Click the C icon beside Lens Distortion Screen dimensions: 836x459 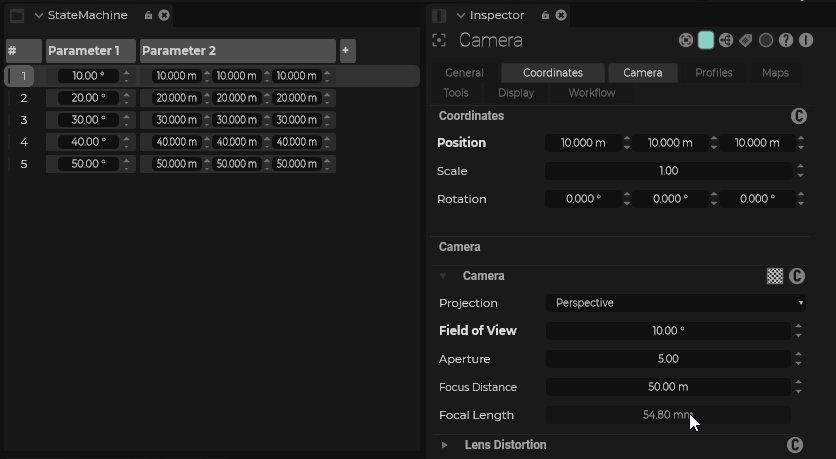pyautogui.click(x=796, y=445)
